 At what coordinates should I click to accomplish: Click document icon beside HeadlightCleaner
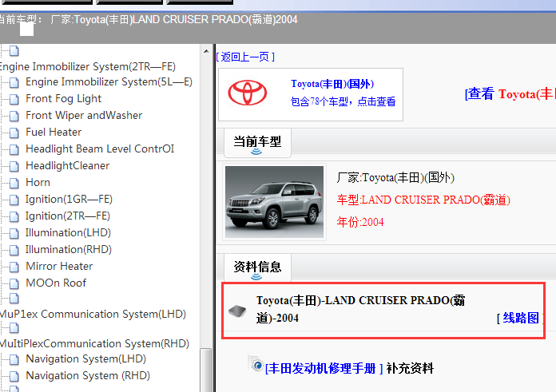point(14,166)
